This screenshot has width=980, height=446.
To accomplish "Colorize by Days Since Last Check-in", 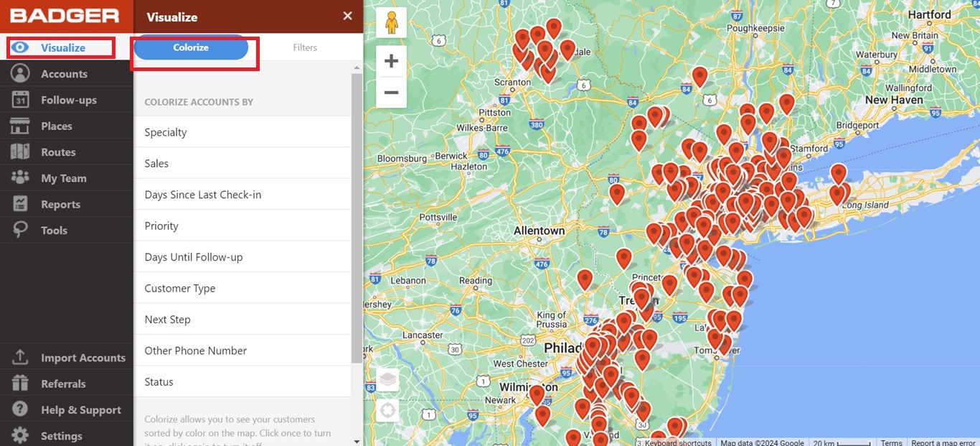I will (x=242, y=195).
